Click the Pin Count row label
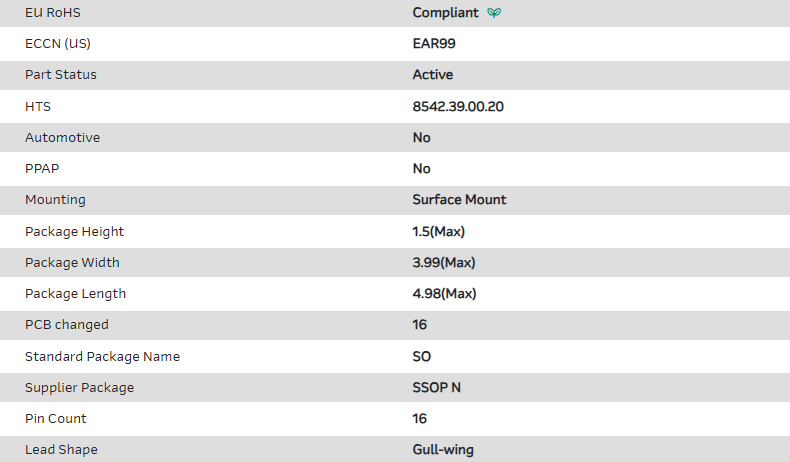This screenshot has height=462, width=790. (x=55, y=418)
